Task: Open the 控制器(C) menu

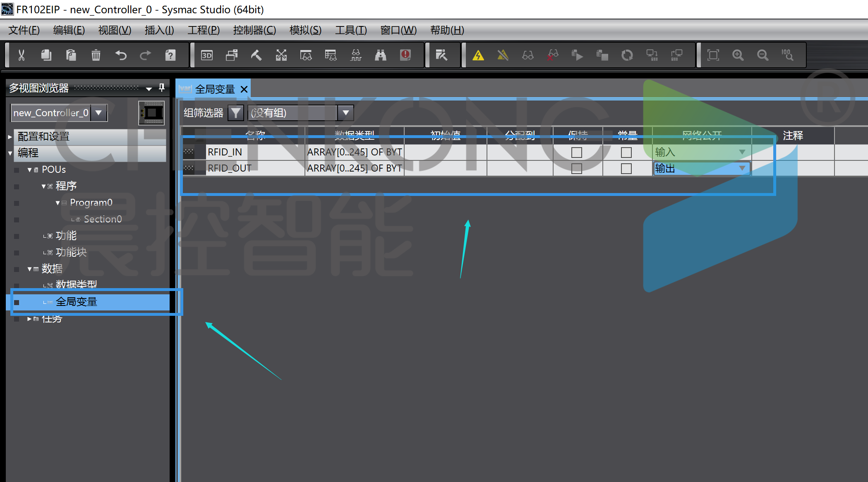Action: [254, 30]
